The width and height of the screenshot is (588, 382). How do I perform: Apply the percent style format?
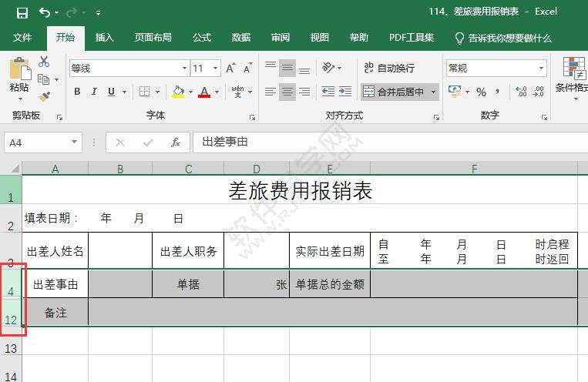pos(481,92)
